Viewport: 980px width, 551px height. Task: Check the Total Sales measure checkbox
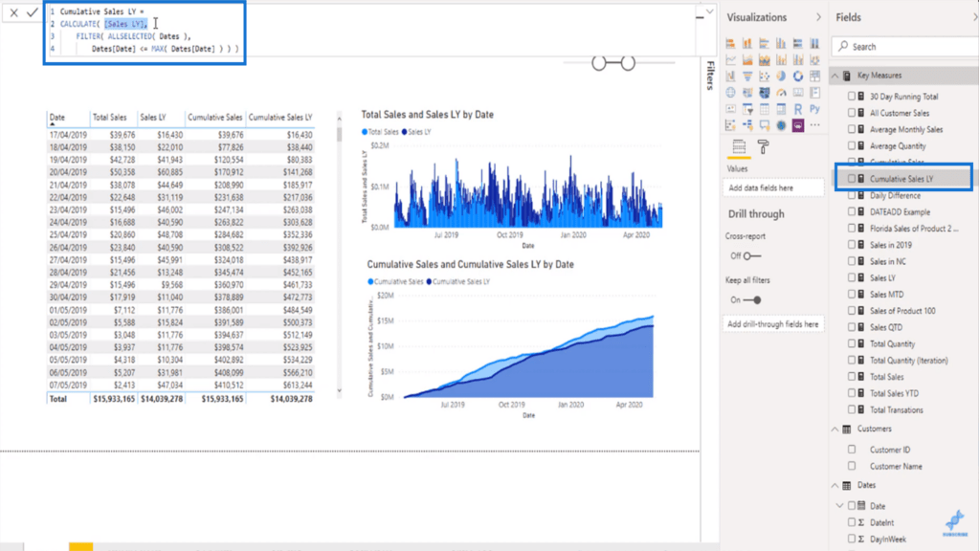pyautogui.click(x=852, y=377)
